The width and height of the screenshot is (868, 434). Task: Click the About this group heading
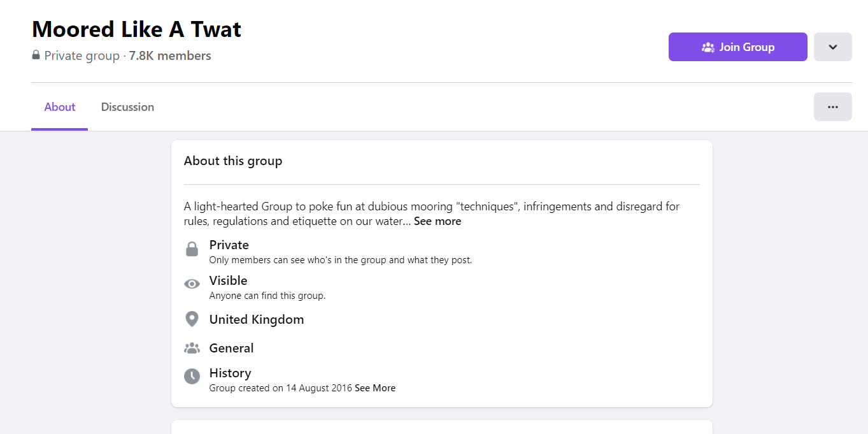click(x=233, y=161)
